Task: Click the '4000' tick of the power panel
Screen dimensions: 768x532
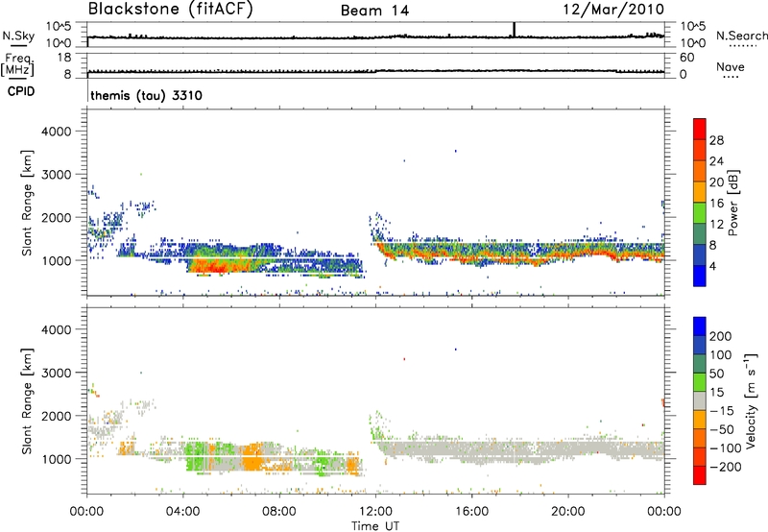Action: pos(56,132)
